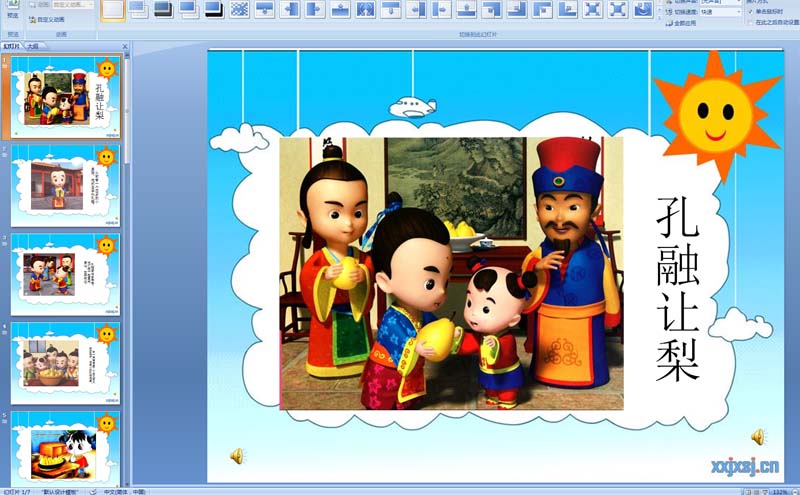Select the No Transition thumbnail in gallery

[x=113, y=9]
